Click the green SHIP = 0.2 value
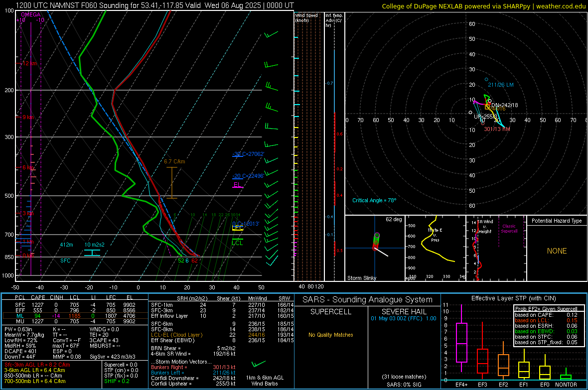 coord(117,381)
